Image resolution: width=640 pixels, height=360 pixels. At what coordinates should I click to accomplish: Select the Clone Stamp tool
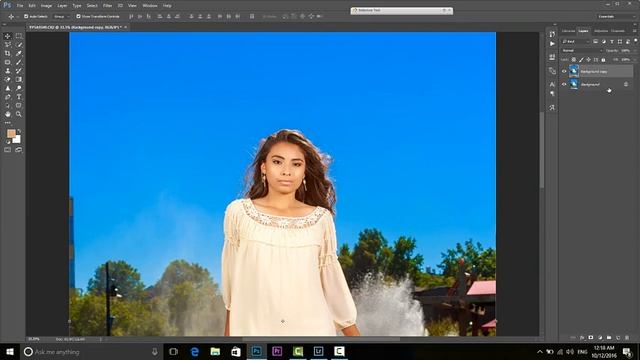tap(7, 71)
